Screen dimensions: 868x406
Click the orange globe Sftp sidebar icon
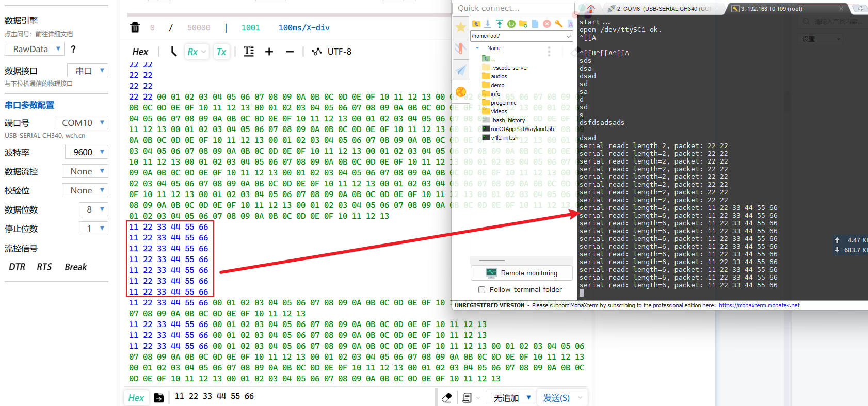click(x=461, y=92)
